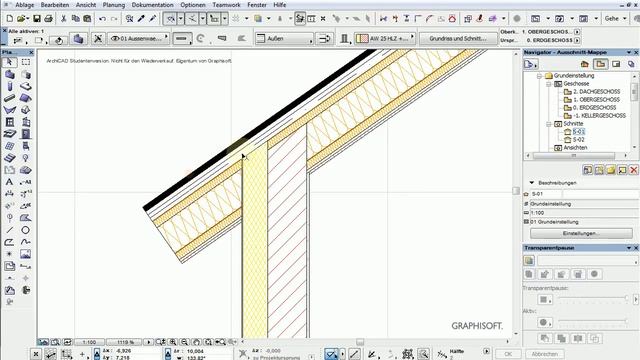Screen dimensions: 640x360
Task: Toggle Layout Book button in Navigator
Action: [x=616, y=64]
